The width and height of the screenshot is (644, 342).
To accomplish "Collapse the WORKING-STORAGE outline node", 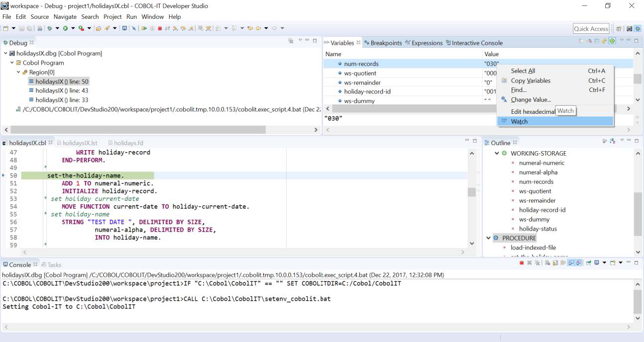I will click(x=497, y=153).
